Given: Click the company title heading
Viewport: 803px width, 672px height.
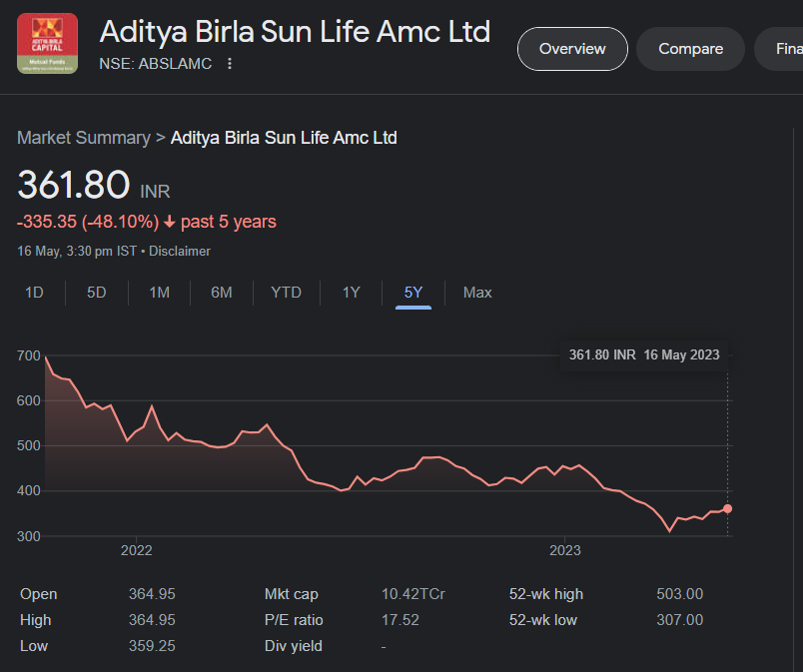Looking at the screenshot, I should click(295, 32).
